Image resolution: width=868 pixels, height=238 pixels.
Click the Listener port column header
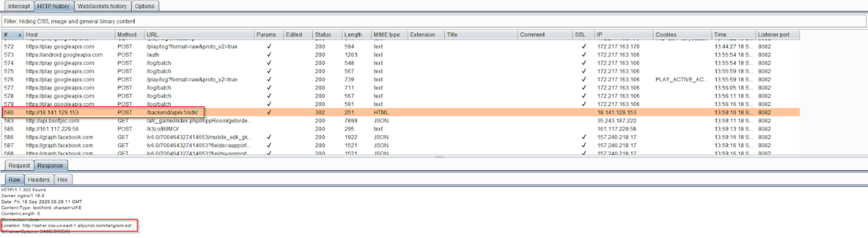click(778, 35)
